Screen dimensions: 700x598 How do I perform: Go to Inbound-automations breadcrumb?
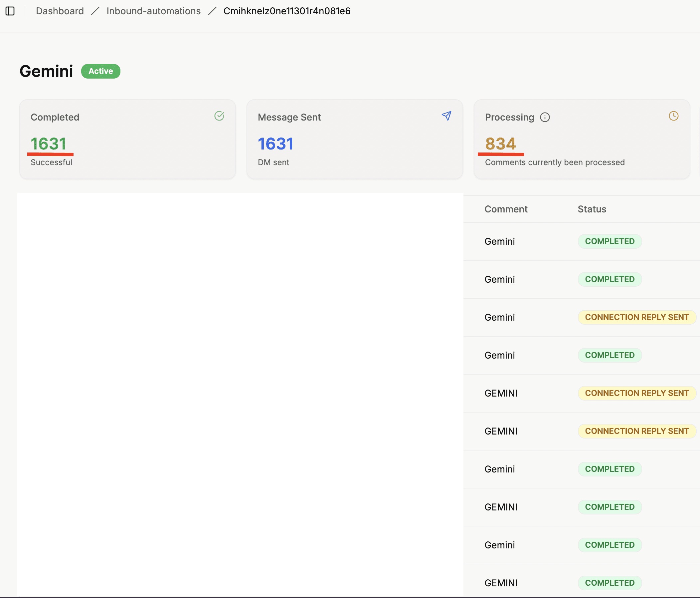click(x=153, y=11)
